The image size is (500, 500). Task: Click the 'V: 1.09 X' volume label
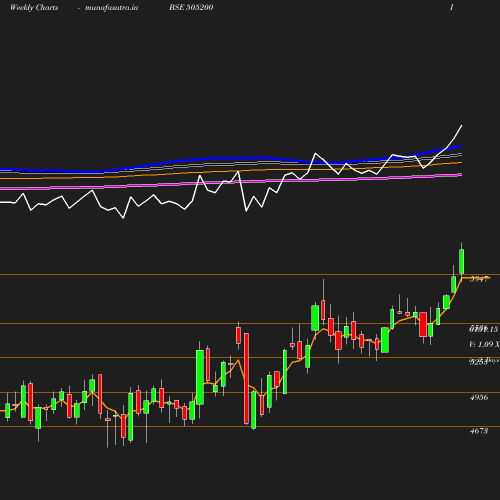coord(484,344)
